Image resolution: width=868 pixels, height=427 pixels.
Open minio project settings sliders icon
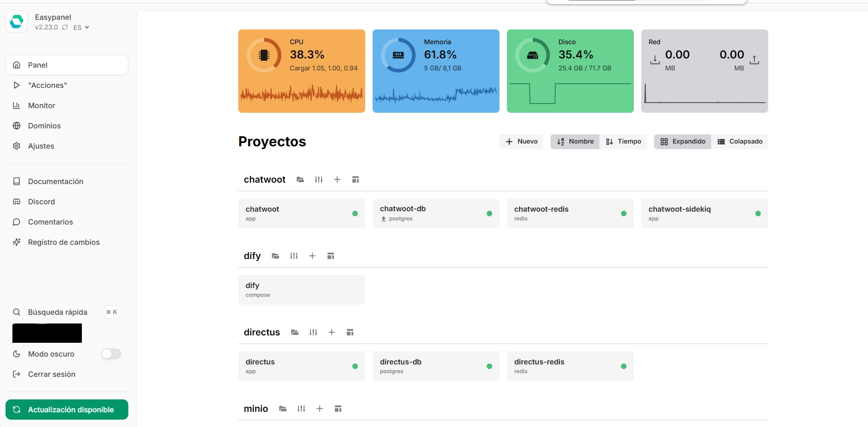(x=301, y=409)
